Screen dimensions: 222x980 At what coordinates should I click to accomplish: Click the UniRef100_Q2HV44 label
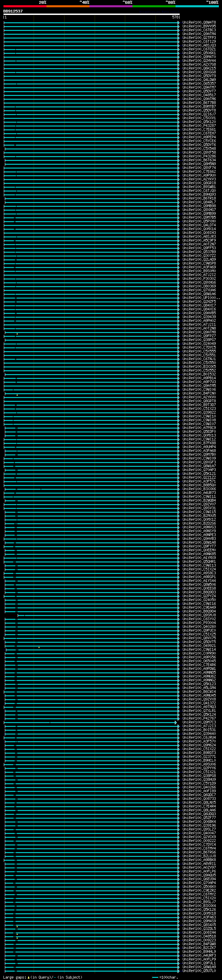[199, 61]
